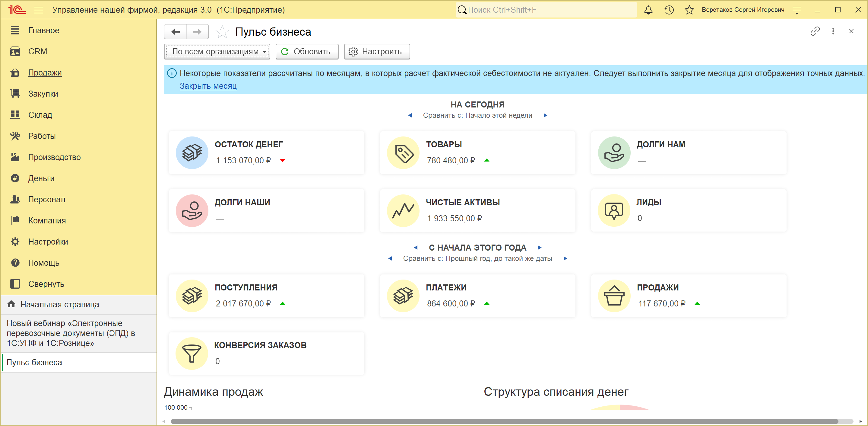Go forward with the right arrow button
Viewport: 868px width, 426px height.
pos(197,32)
